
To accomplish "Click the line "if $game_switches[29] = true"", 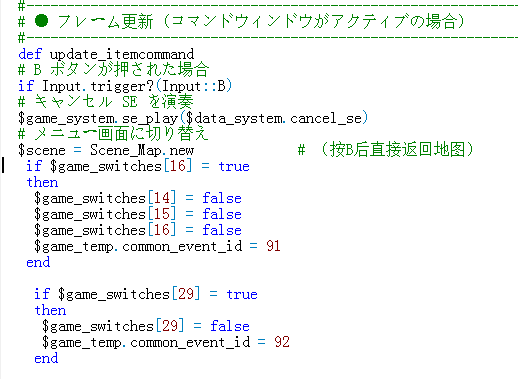I will 146,294.
